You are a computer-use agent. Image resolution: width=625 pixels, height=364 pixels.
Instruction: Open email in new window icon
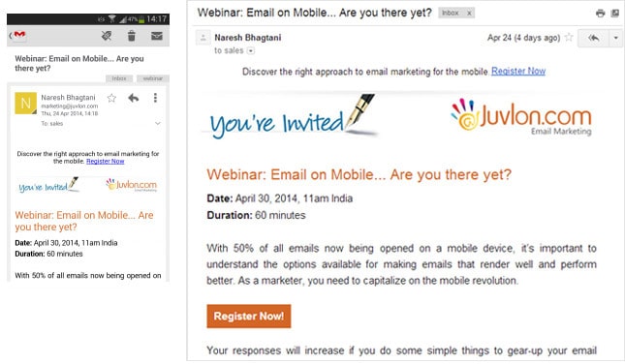point(615,14)
